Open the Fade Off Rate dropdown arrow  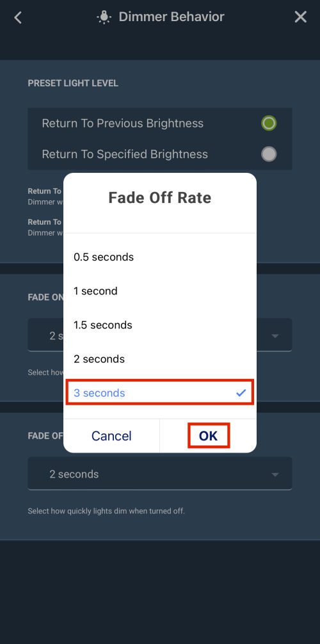pos(275,474)
